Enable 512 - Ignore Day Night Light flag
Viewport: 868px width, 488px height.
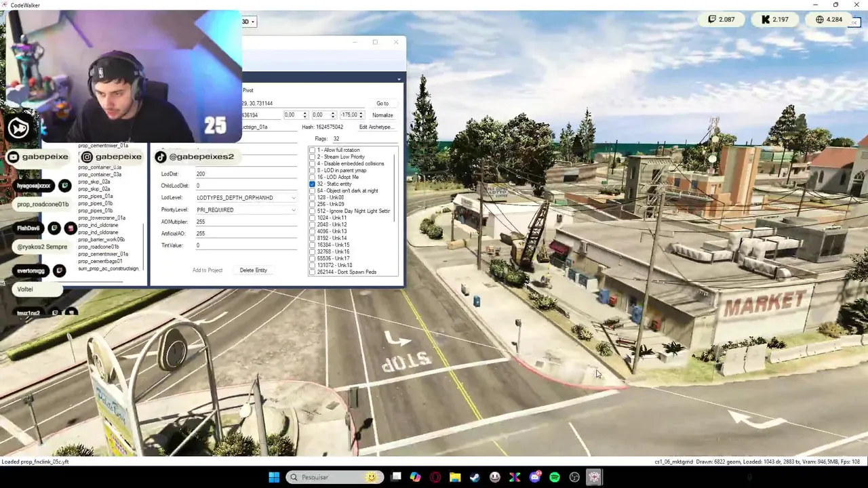313,211
